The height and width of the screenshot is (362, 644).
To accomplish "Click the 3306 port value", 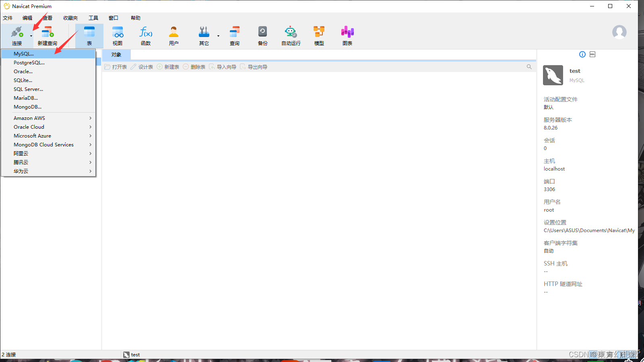I will tap(549, 189).
